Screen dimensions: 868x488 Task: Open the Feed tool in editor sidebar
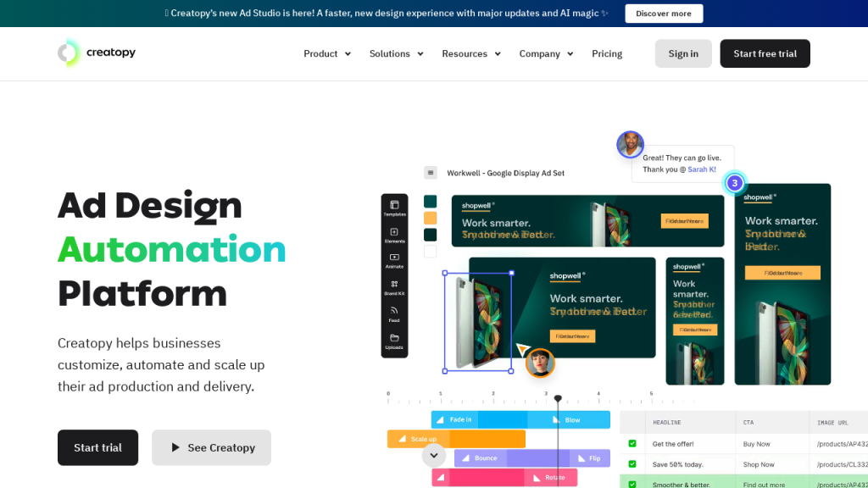pyautogui.click(x=394, y=314)
